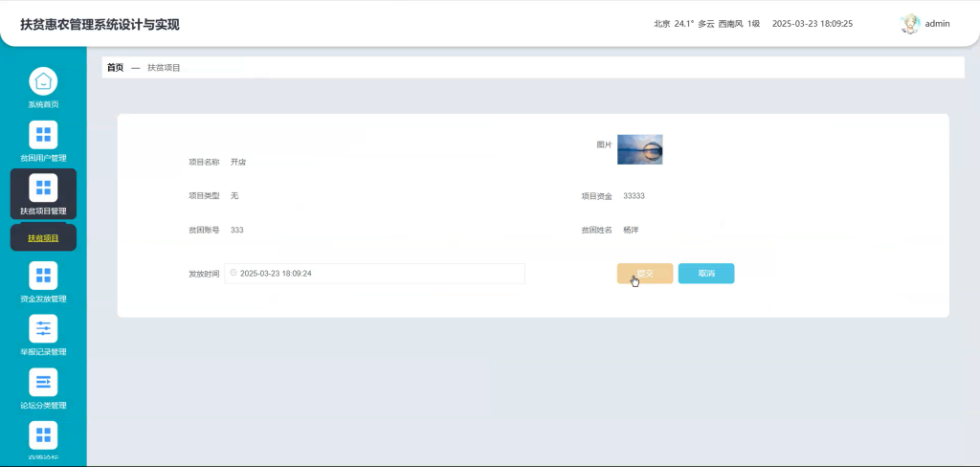Submit the form with 提交 button

point(645,273)
